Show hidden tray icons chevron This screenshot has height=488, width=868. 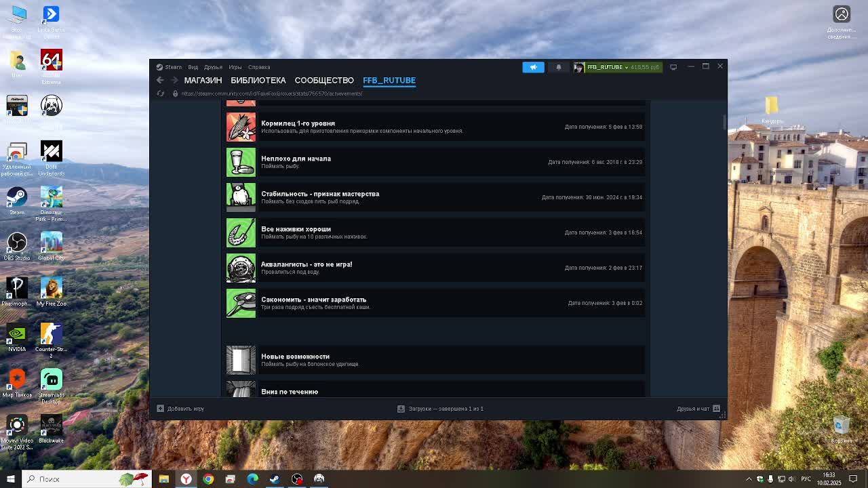coord(749,479)
